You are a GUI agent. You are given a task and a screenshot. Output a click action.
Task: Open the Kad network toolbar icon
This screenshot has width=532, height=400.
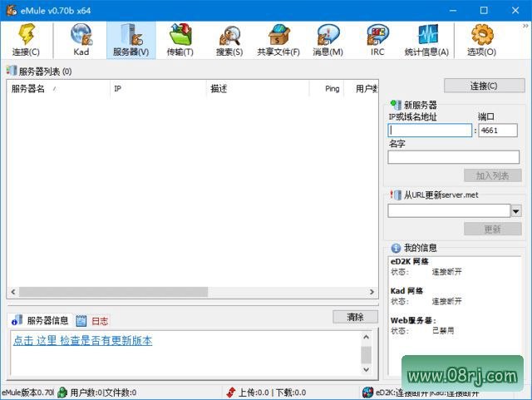[x=81, y=40]
